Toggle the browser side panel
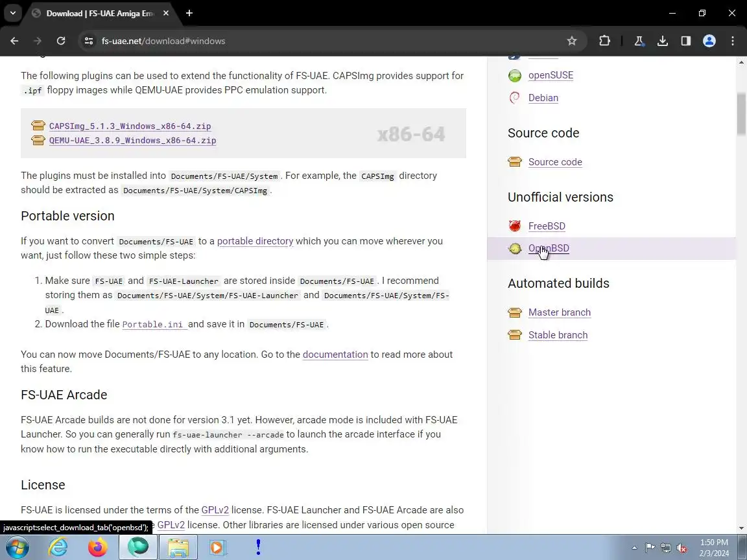This screenshot has width=747, height=560. pos(685,41)
